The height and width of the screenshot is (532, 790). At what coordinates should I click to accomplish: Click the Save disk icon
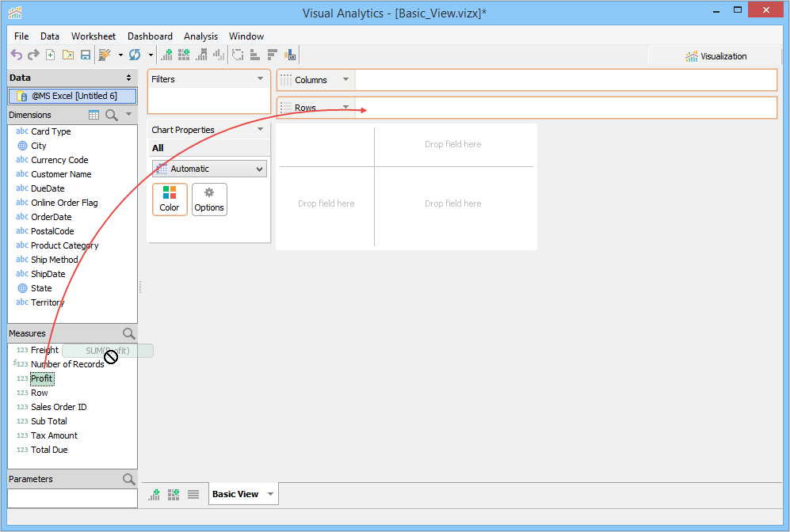pyautogui.click(x=86, y=55)
